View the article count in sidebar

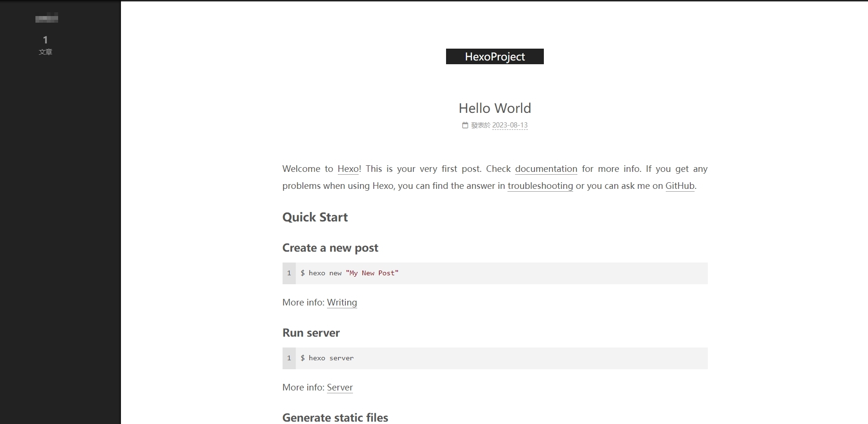pyautogui.click(x=45, y=45)
